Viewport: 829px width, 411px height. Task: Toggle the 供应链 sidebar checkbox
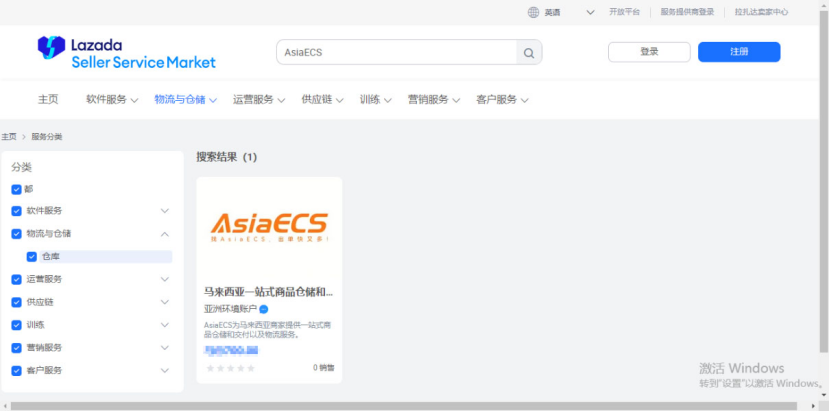16,302
